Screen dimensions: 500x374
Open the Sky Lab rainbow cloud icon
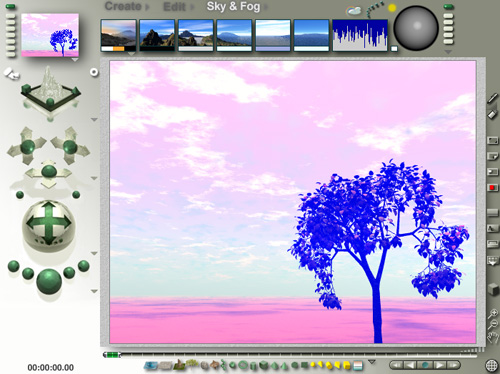pyautogui.click(x=354, y=11)
